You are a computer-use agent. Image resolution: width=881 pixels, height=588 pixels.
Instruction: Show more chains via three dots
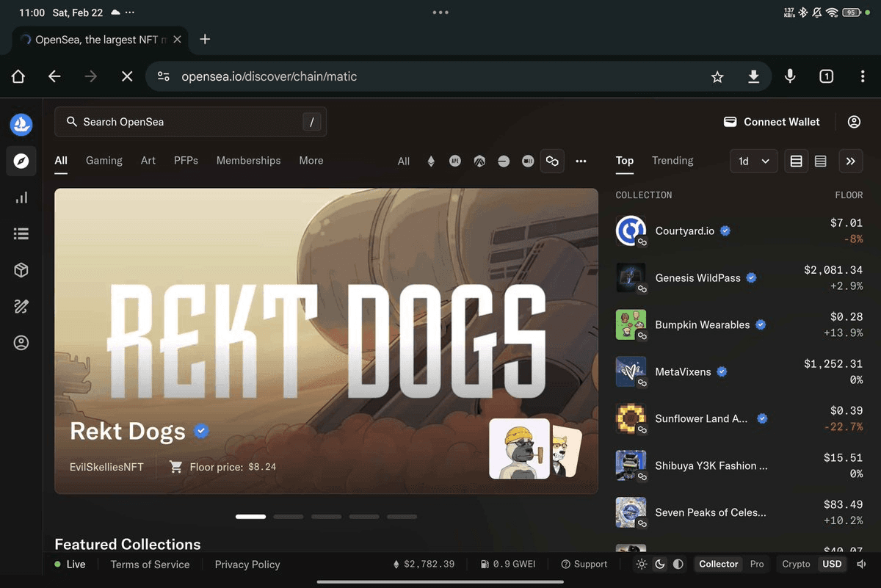581,161
